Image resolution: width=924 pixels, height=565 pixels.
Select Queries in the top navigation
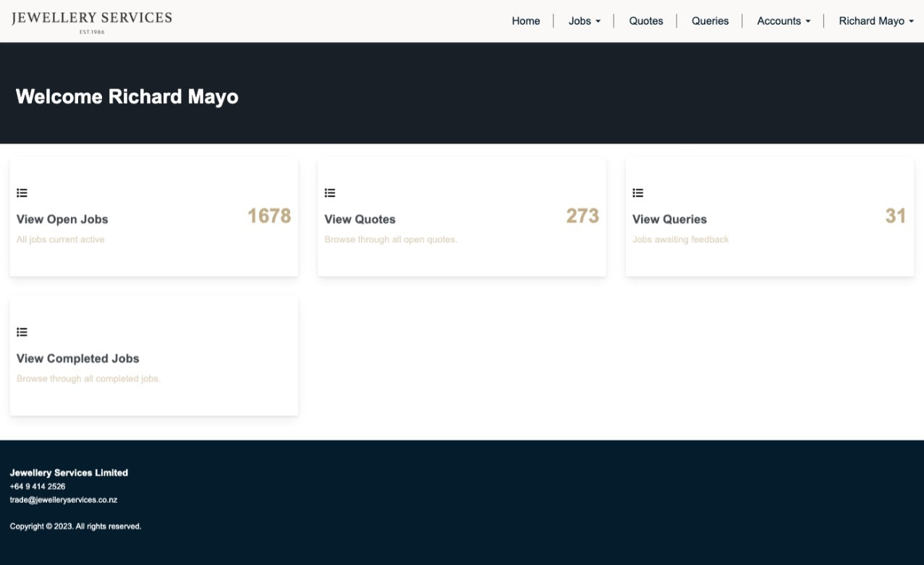(710, 21)
